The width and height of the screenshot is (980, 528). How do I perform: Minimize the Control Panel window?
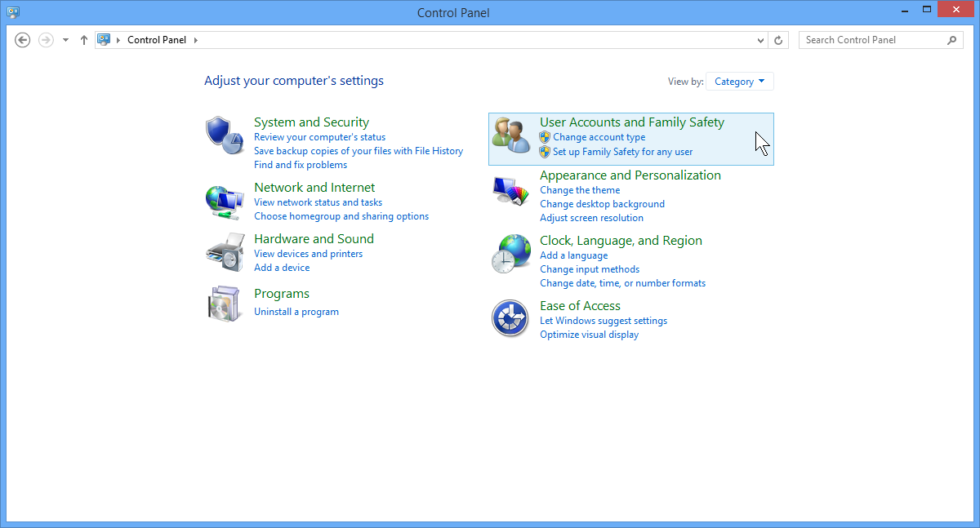[x=903, y=9]
